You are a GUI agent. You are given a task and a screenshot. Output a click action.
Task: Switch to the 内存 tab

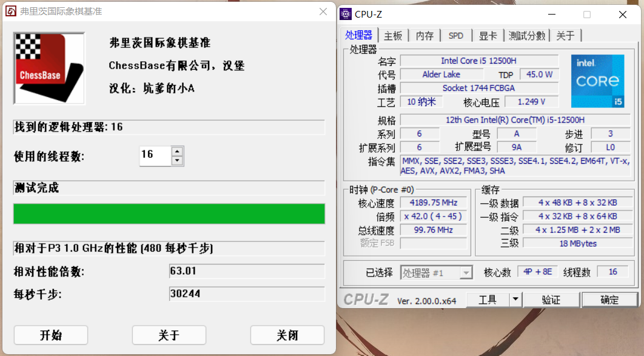(x=424, y=36)
